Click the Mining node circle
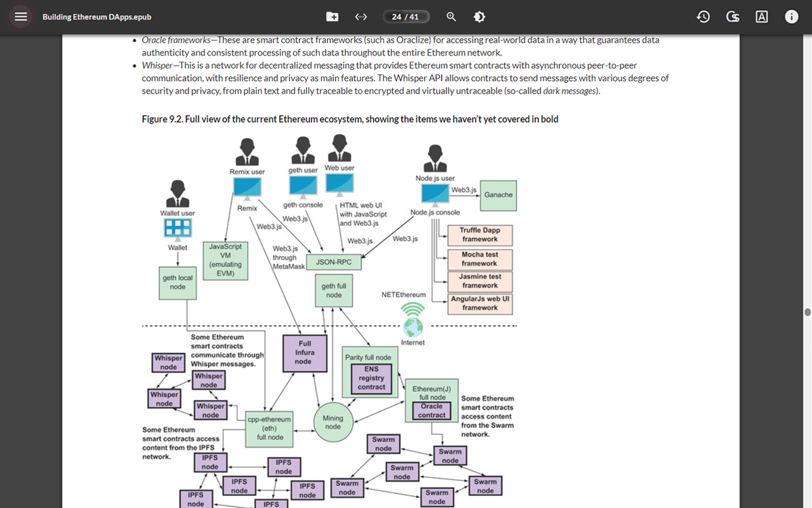 click(332, 422)
